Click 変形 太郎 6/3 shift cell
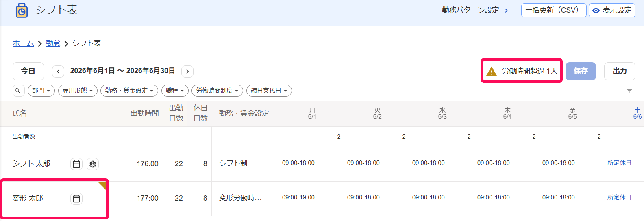 tap(442, 199)
